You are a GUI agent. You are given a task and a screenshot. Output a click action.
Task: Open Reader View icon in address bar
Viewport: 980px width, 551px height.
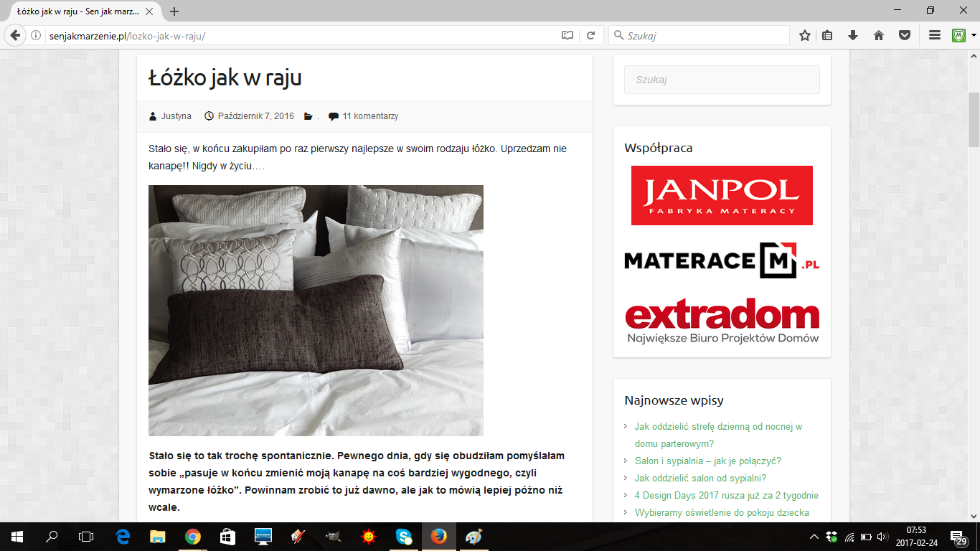coord(567,35)
